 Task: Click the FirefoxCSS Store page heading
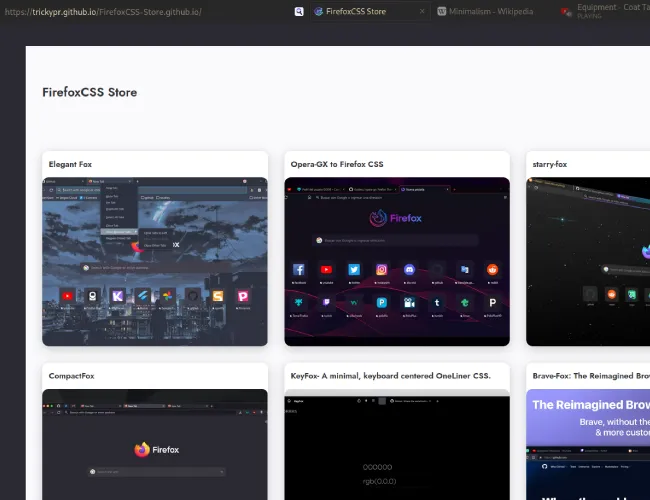pos(89,92)
